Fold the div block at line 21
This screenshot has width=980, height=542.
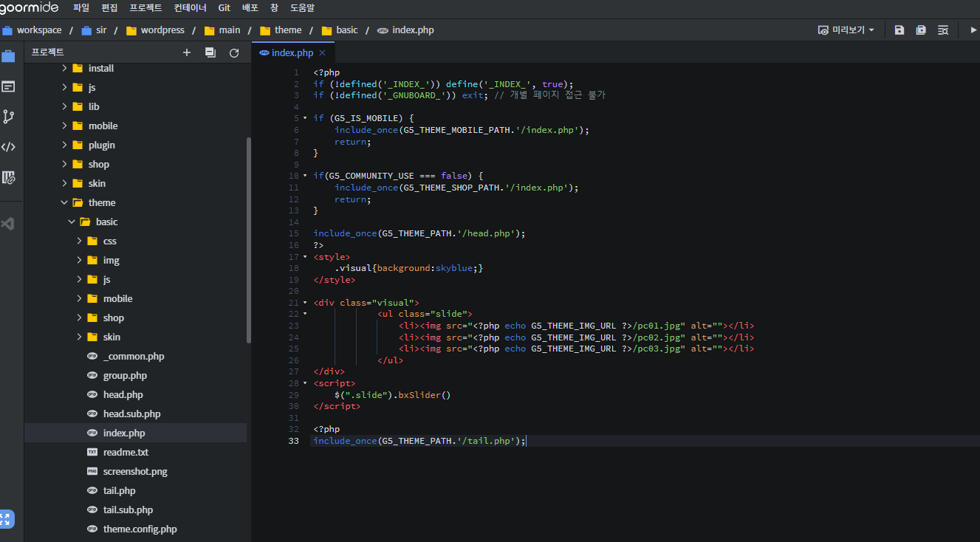click(x=304, y=303)
